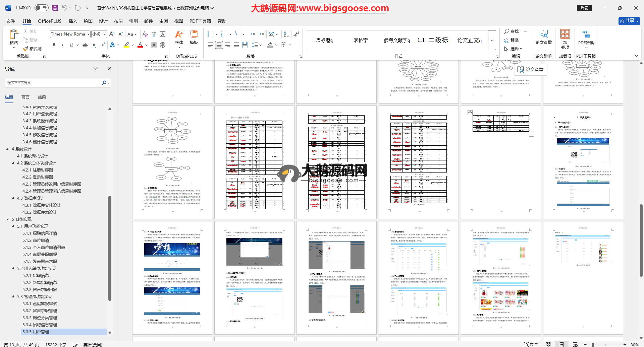Center-align the paragraph
Viewport: 644px width, 347px height.
click(219, 45)
